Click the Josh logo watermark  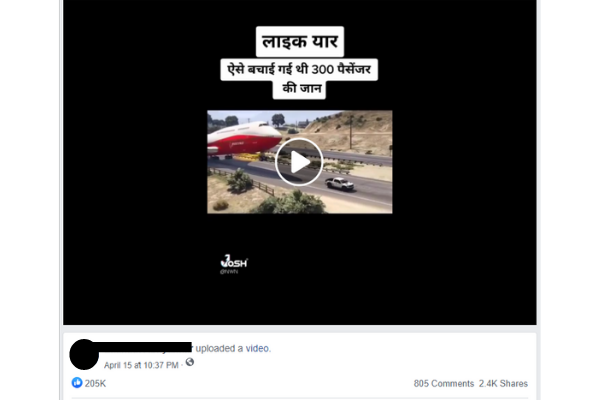234,261
